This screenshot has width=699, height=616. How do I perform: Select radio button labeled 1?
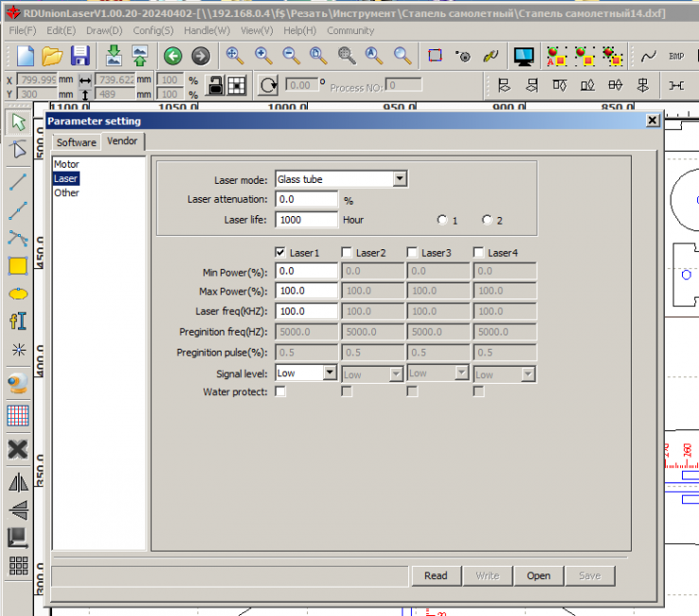coord(441,220)
